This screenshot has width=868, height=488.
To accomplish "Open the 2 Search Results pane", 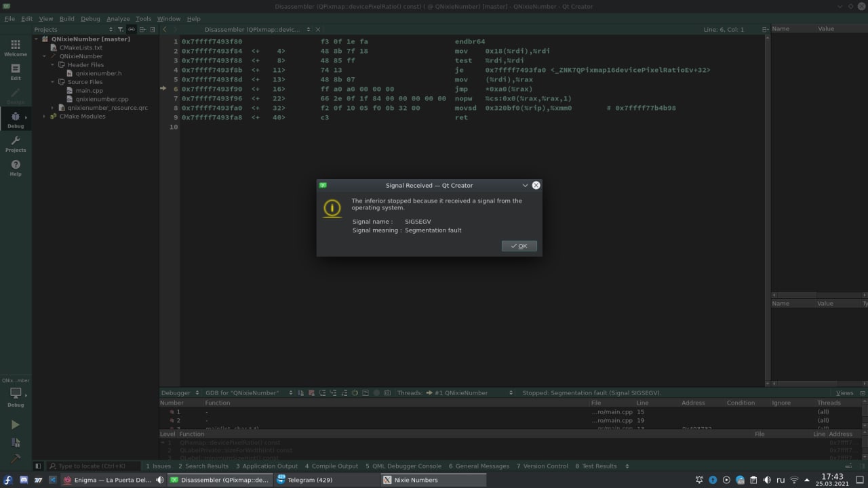I will tap(203, 466).
